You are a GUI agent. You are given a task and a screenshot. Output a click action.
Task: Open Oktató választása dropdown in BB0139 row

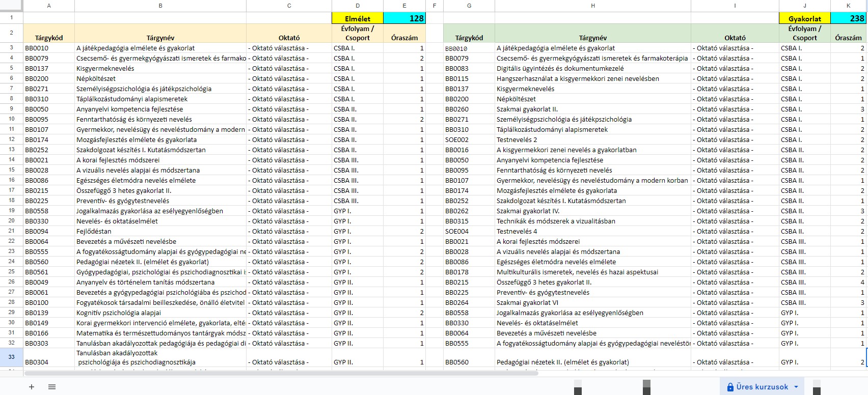click(x=289, y=313)
